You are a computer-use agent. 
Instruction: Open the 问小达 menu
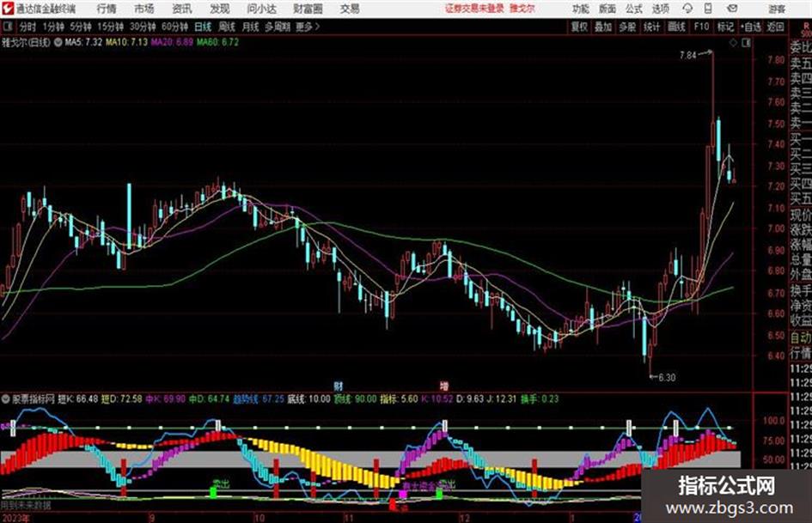click(x=261, y=9)
